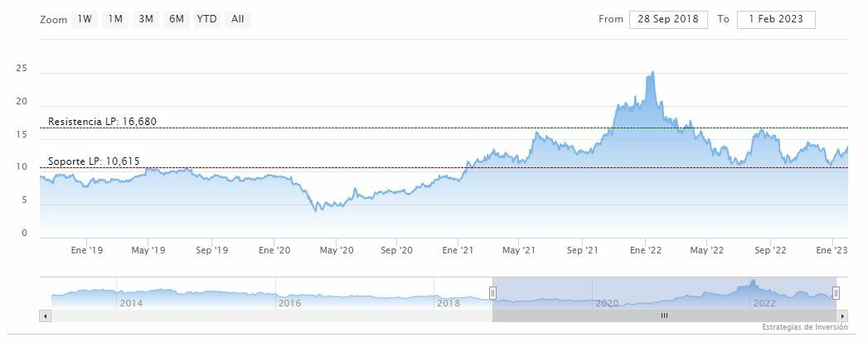Grab the right navigator range handle

pos(836,292)
